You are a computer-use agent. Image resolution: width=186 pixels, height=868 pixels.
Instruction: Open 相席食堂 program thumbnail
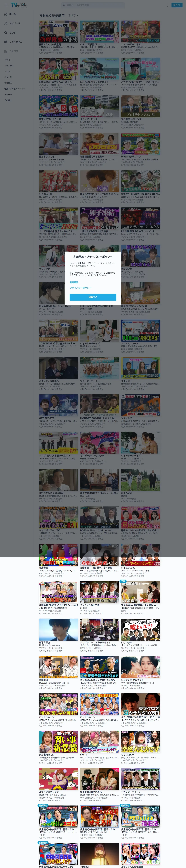click(59, 555)
